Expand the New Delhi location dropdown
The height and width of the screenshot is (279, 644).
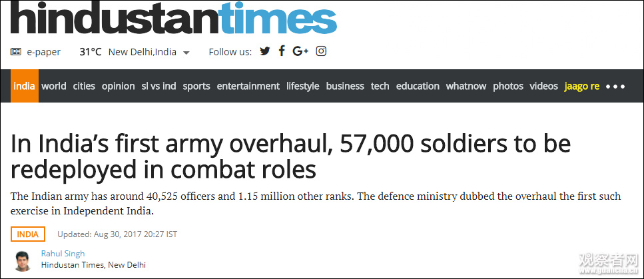[186, 53]
